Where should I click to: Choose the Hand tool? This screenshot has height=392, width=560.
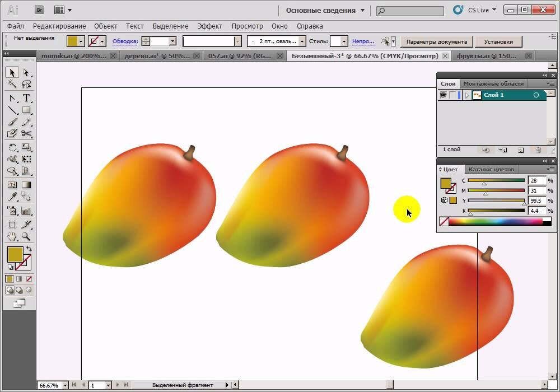[x=12, y=236]
